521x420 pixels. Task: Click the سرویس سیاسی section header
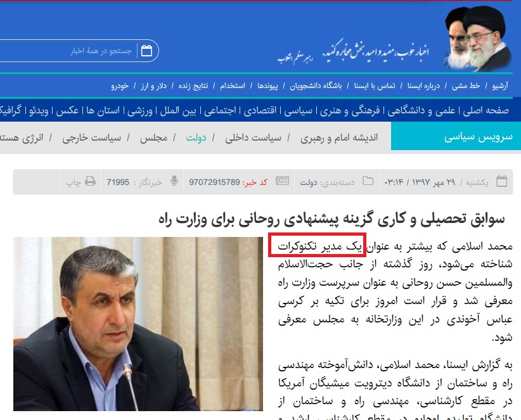point(456,136)
